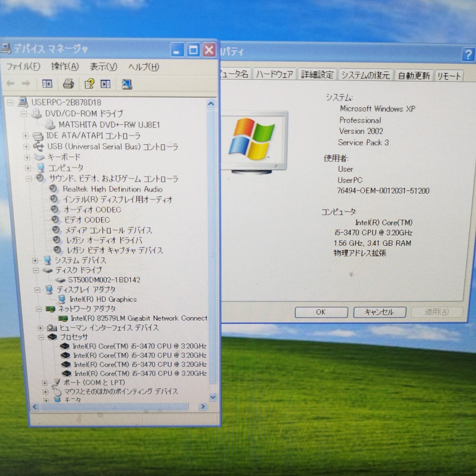Expand the ポート (COM と LPT) node

[45, 383]
